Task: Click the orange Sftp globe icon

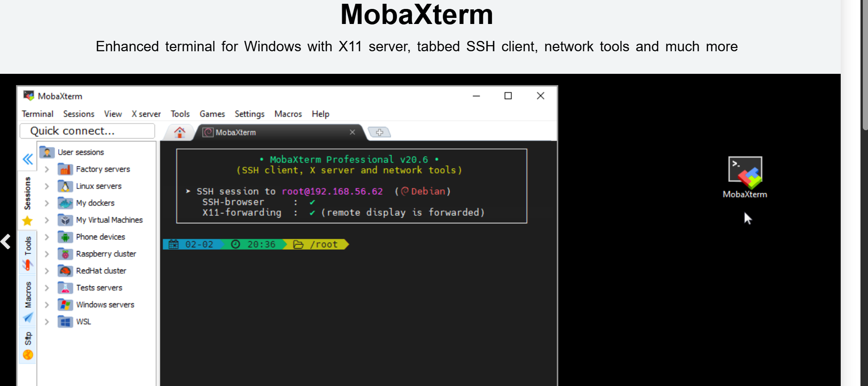Action: click(x=28, y=355)
